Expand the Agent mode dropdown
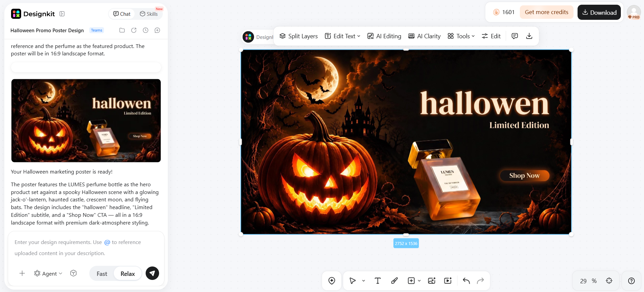This screenshot has width=644, height=292. pos(48,274)
